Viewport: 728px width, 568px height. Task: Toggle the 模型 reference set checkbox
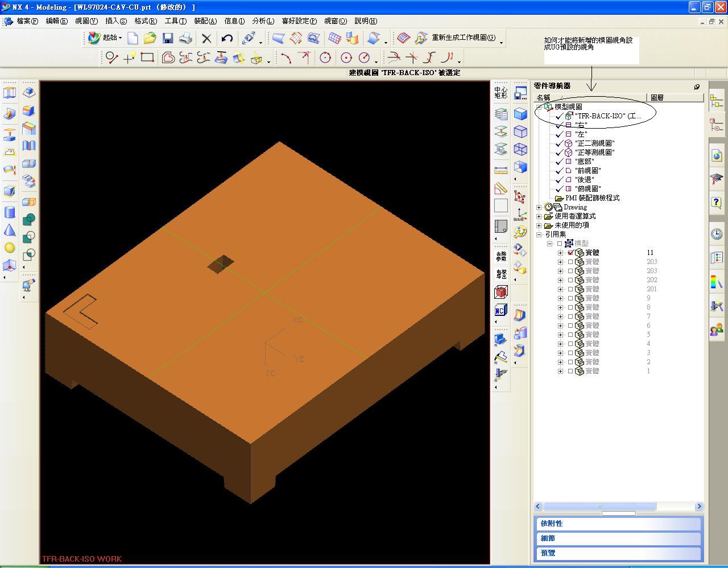[x=560, y=244]
